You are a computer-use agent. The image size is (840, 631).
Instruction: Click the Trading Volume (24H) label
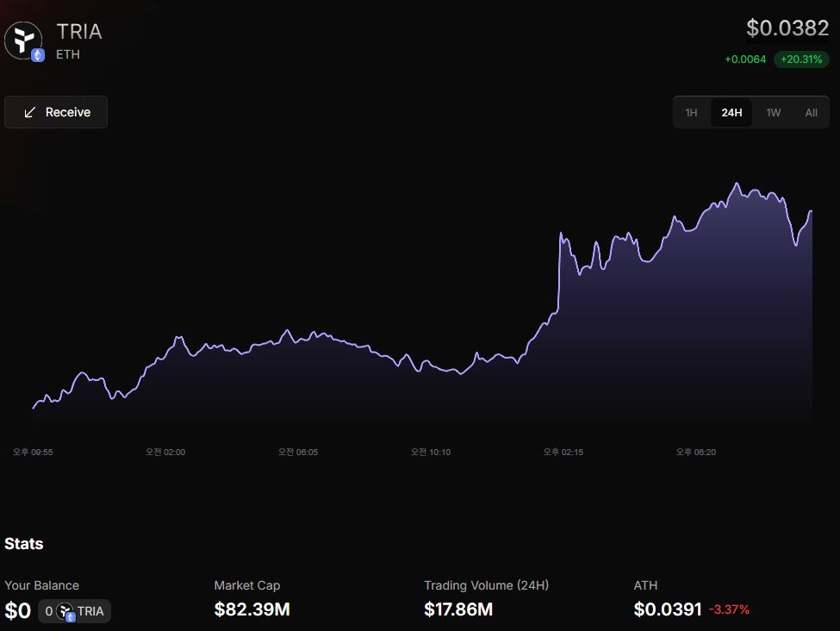487,585
